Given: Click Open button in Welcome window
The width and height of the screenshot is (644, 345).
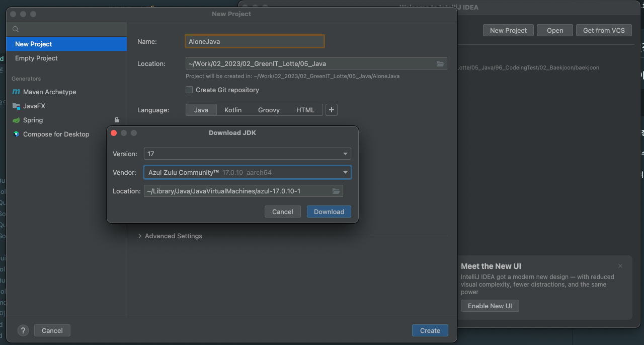Looking at the screenshot, I should [x=555, y=30].
